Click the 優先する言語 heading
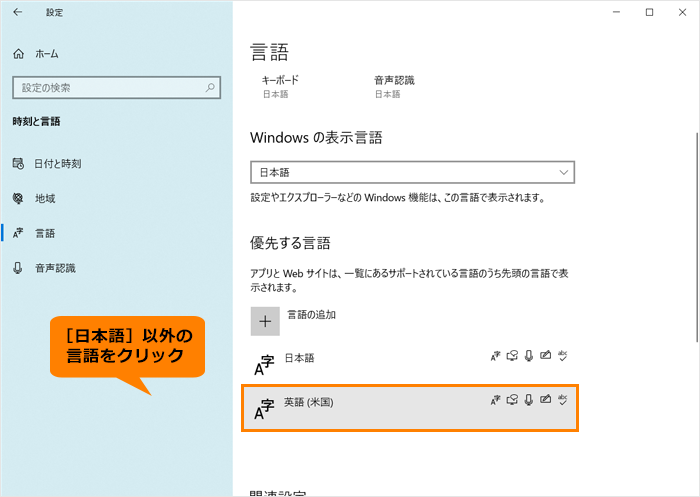The image size is (700, 497). tap(290, 243)
